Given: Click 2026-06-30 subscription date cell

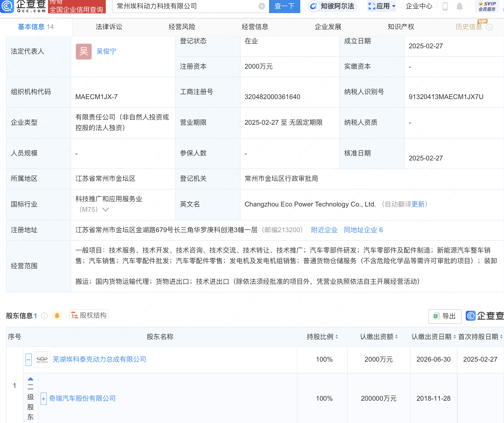Looking at the screenshot, I should (x=433, y=359).
